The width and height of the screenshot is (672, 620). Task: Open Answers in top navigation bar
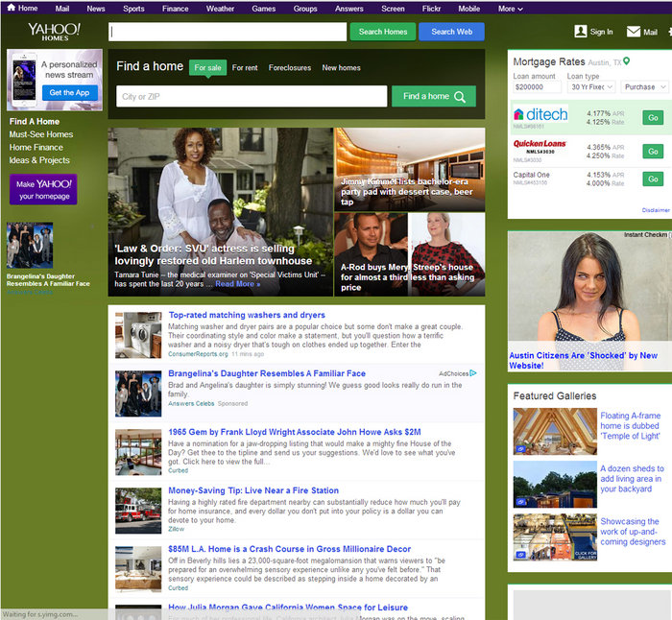click(x=348, y=9)
